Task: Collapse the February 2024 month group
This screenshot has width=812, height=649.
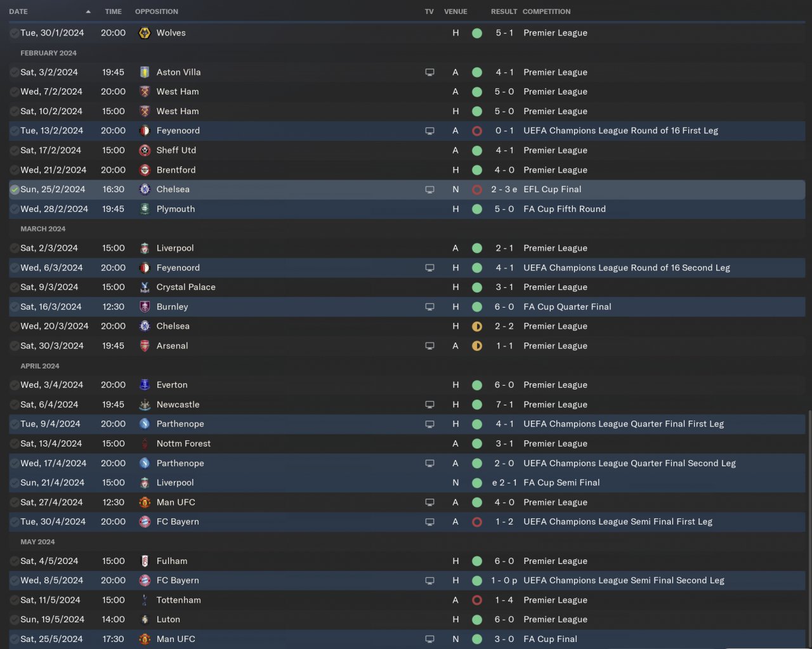Action: click(x=48, y=53)
